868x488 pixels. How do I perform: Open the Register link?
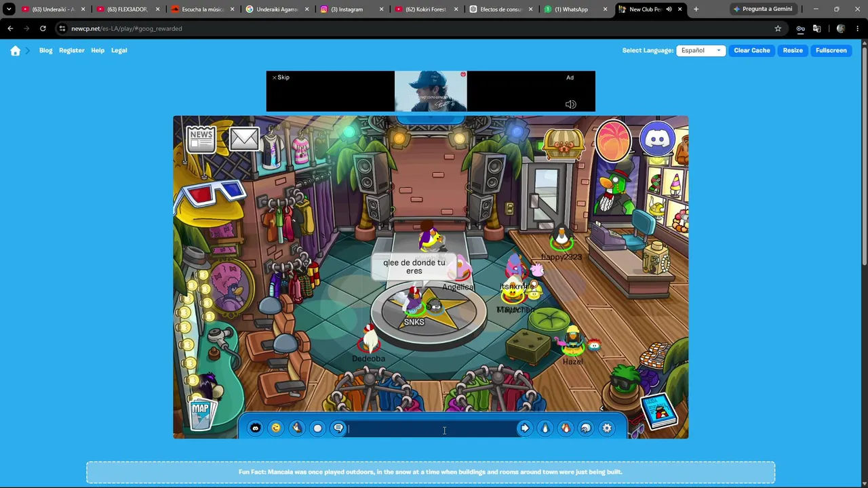[x=72, y=50]
